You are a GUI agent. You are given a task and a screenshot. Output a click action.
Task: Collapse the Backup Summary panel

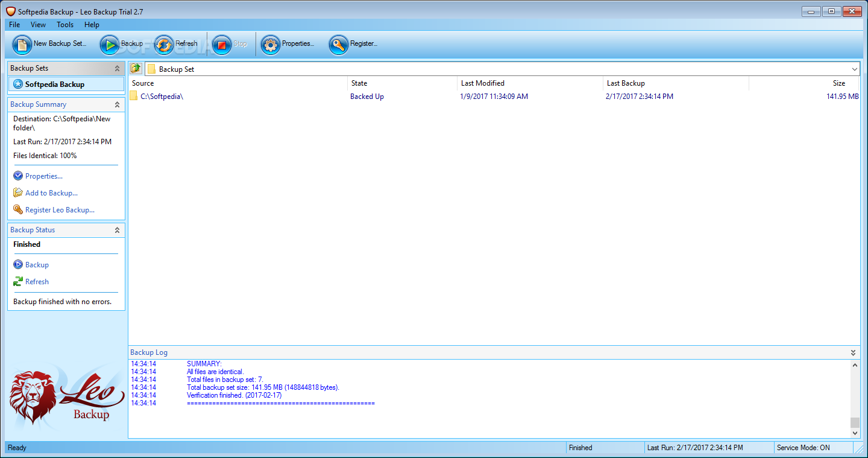pos(117,105)
